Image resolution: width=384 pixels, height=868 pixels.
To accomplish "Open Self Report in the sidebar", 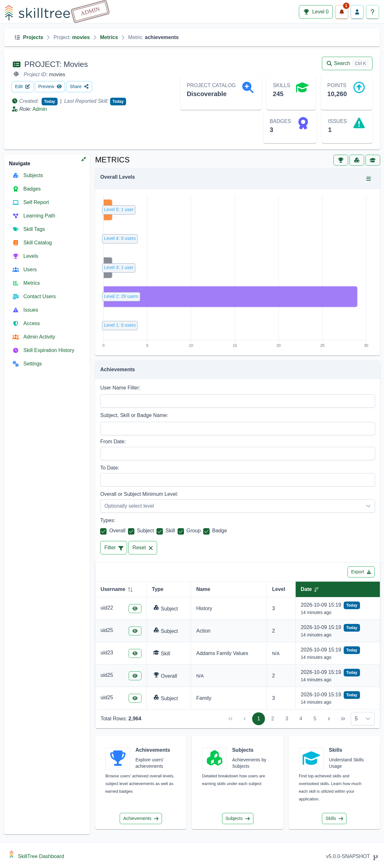I will 36,202.
